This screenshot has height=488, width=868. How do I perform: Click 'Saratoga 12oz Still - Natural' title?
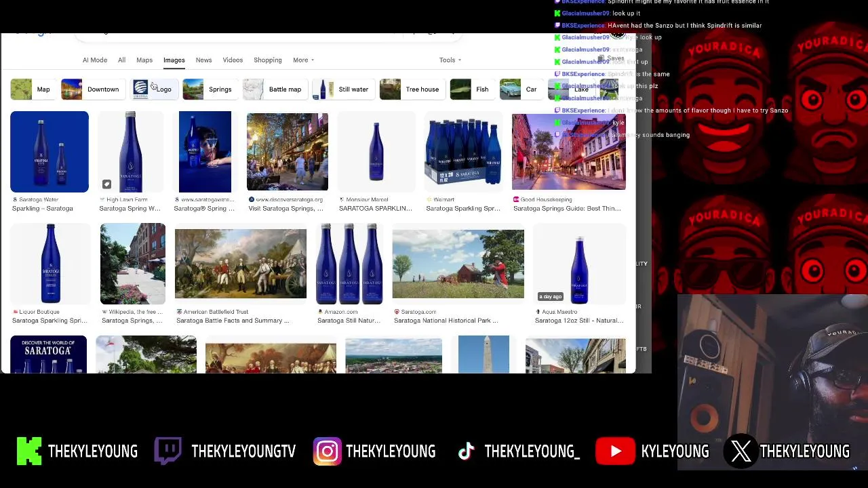point(579,321)
